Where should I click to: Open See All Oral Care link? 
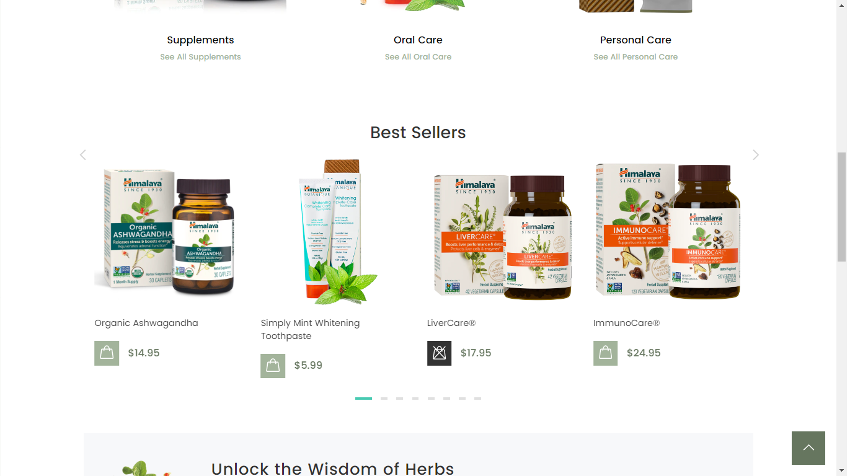coord(418,57)
